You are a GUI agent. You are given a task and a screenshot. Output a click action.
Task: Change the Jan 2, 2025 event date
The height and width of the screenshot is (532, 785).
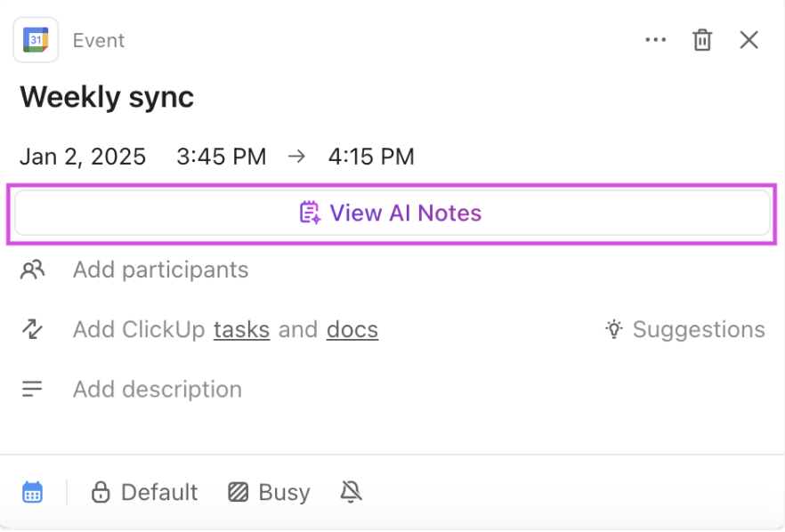pos(83,157)
